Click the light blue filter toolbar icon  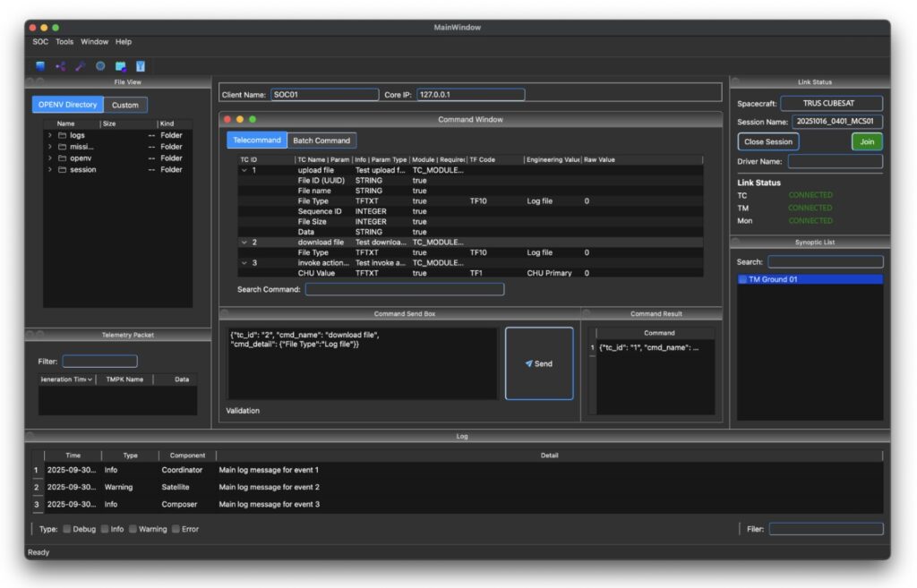(x=141, y=65)
